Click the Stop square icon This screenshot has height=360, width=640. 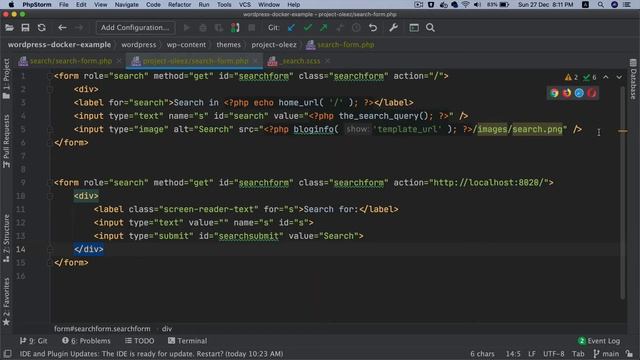coord(252,28)
